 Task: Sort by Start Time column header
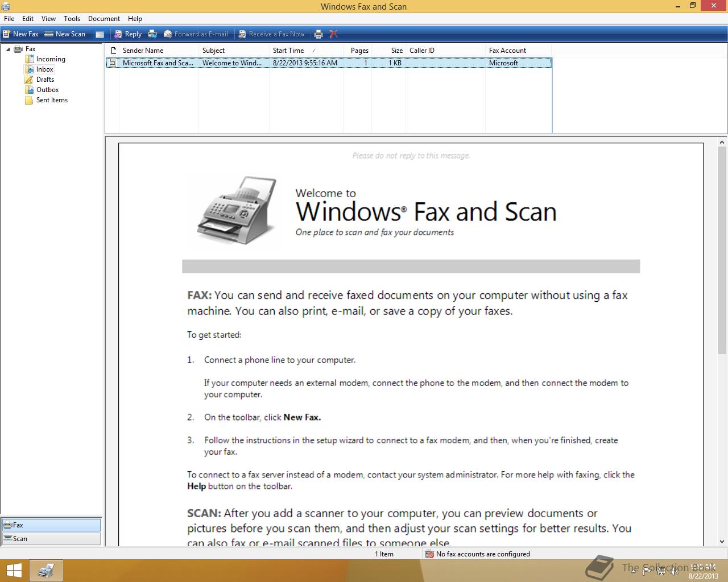pyautogui.click(x=306, y=51)
